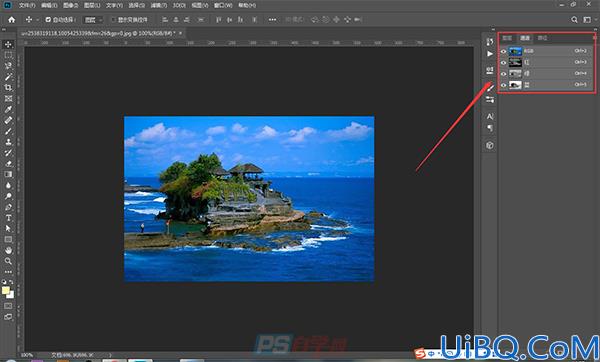This screenshot has width=600, height=362.
Task: Select the Frame tool
Action: [8, 98]
